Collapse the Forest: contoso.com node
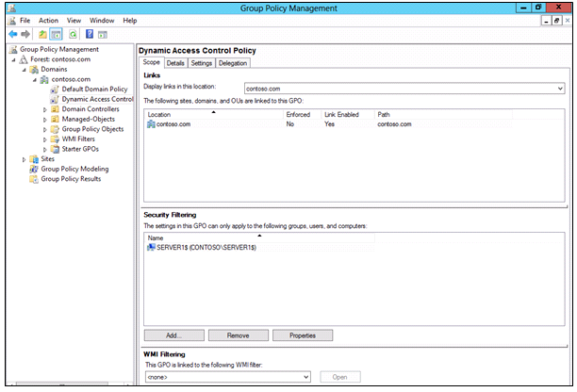Image resolution: width=577 pixels, height=392 pixels. (x=13, y=59)
